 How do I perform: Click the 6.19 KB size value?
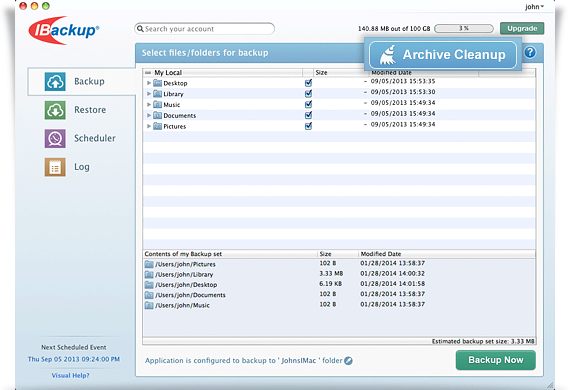(x=330, y=284)
